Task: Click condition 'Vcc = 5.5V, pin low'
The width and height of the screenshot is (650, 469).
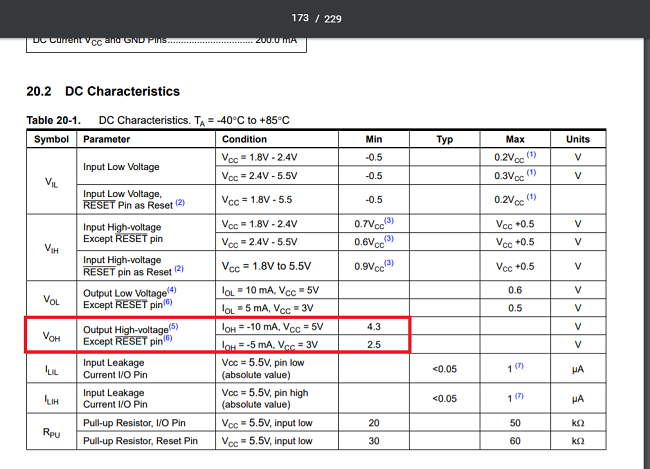Action: point(263,363)
